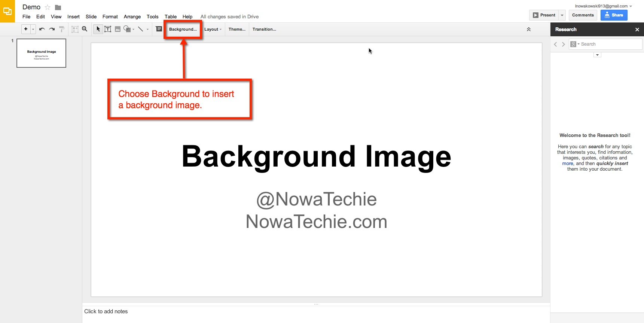Click the zoom to fit icon
644x323 pixels.
pyautogui.click(x=75, y=29)
